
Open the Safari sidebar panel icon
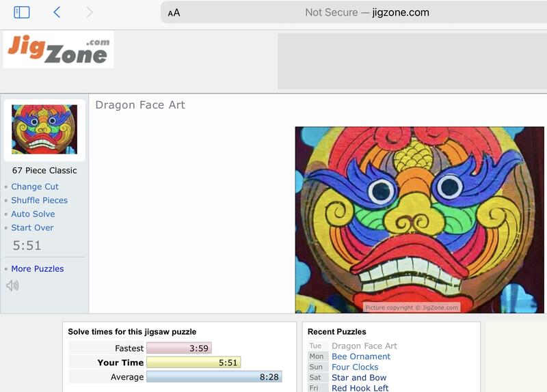click(22, 12)
